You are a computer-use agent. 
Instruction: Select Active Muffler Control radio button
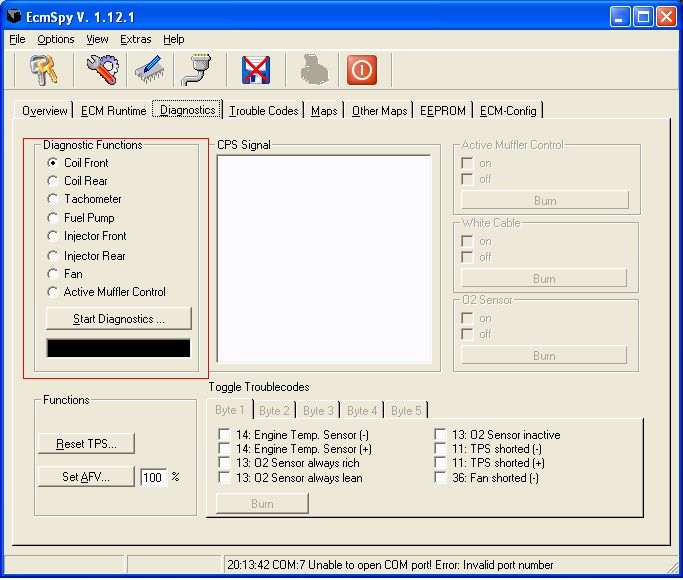coord(53,292)
